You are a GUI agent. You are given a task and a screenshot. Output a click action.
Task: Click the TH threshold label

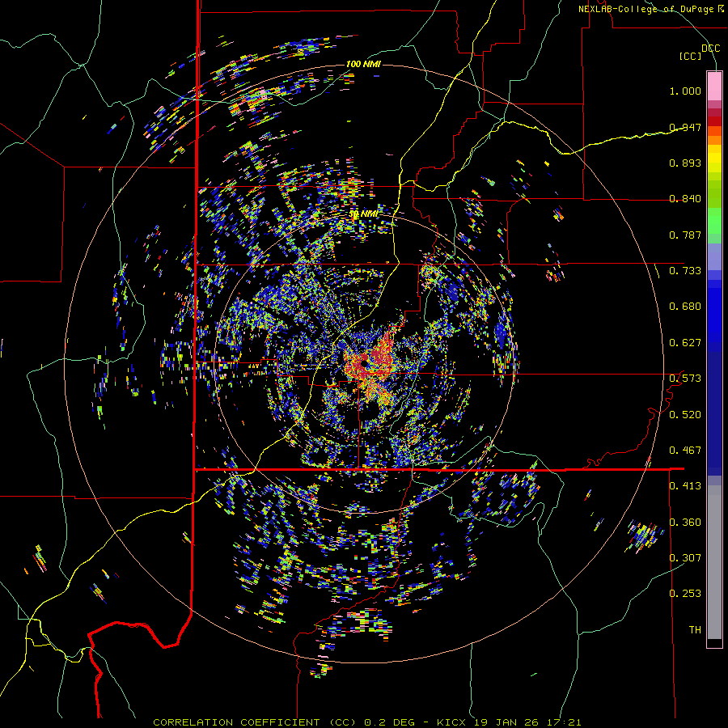click(x=695, y=630)
